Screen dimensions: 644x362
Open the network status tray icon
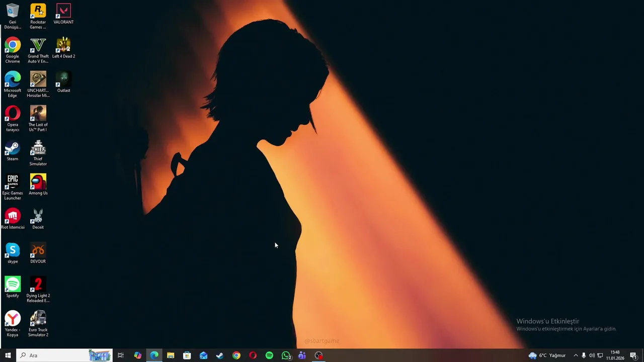(x=600, y=355)
